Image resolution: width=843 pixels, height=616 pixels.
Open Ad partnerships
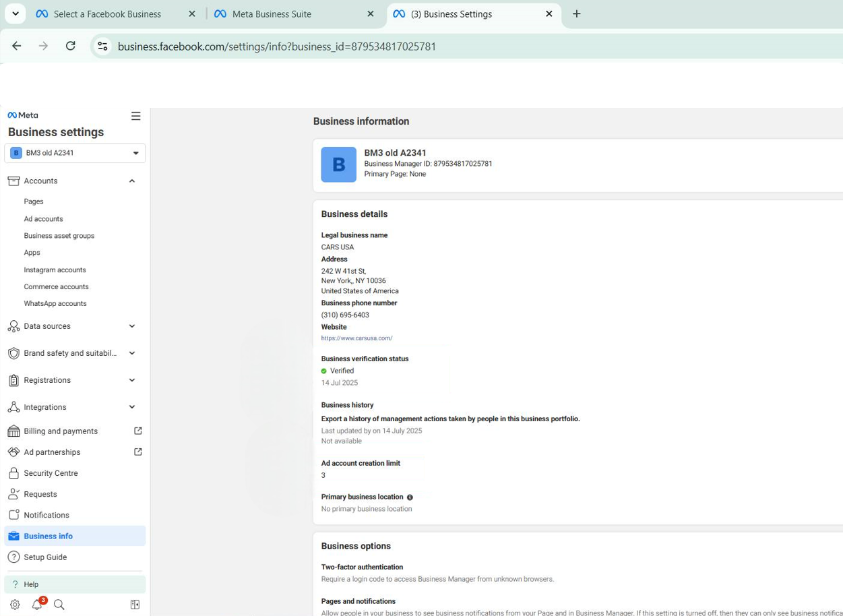[x=52, y=452]
